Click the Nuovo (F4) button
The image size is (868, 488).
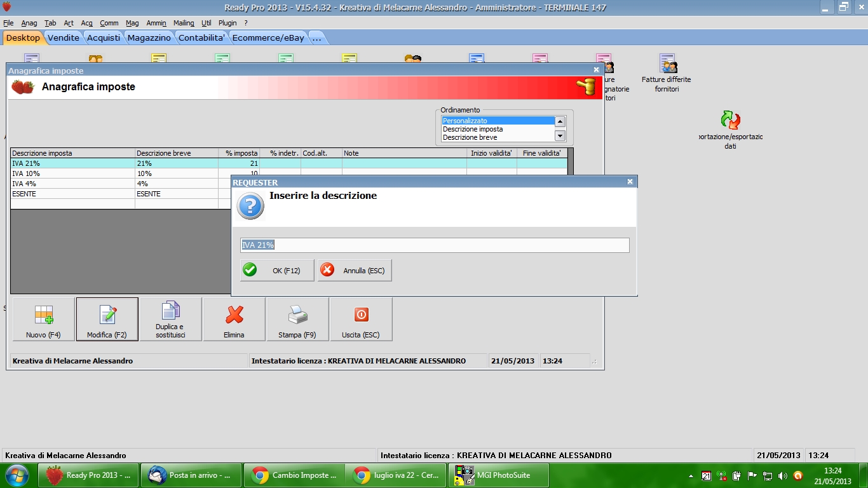tap(44, 319)
